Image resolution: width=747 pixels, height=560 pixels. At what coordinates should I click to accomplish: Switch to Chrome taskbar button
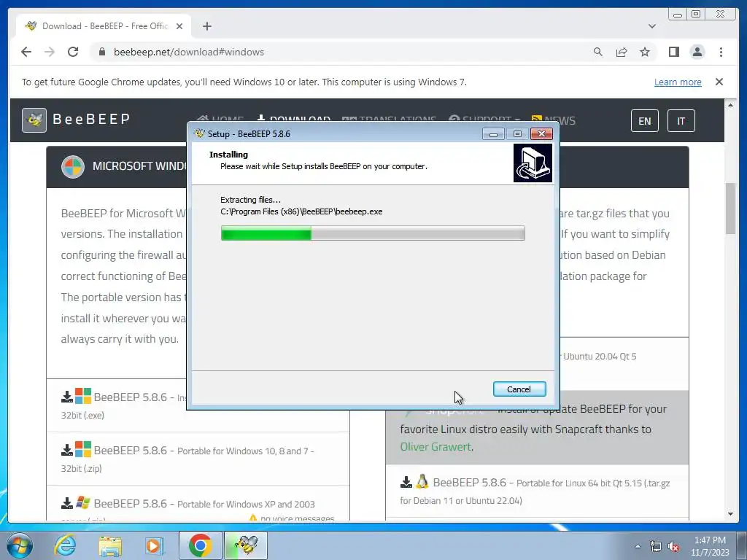click(201, 545)
